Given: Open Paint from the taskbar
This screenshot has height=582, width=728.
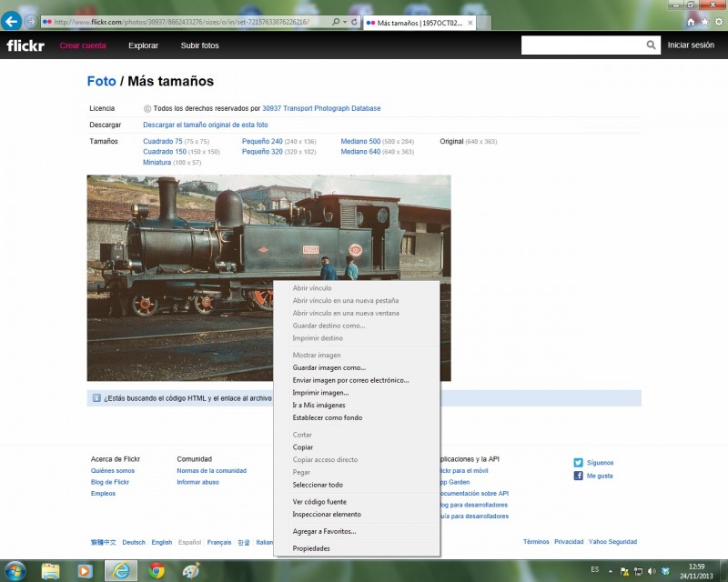Looking at the screenshot, I should coord(191,570).
